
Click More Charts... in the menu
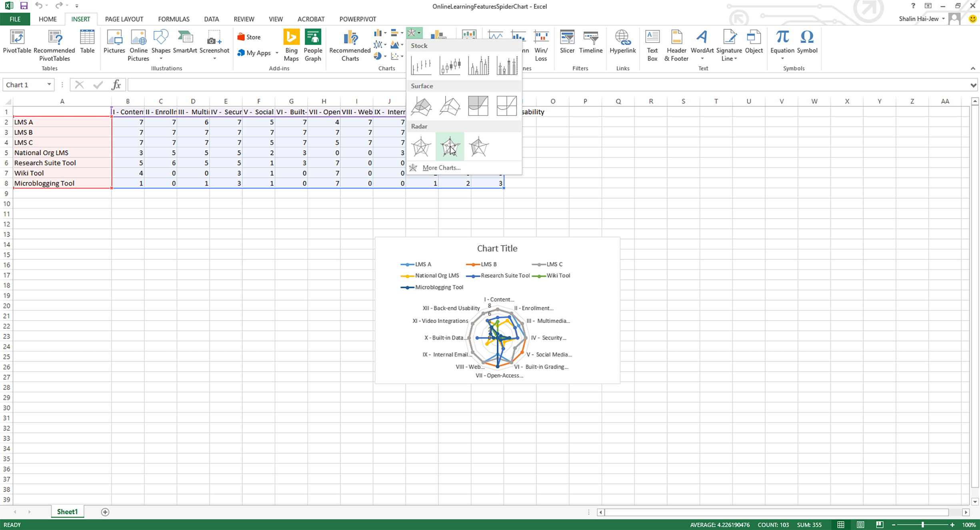tap(441, 167)
